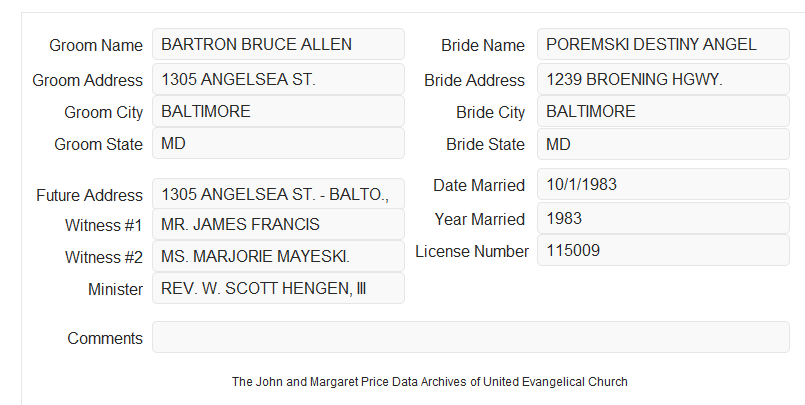The image size is (805, 405).
Task: Click the Witness #1 field
Action: pyautogui.click(x=278, y=224)
